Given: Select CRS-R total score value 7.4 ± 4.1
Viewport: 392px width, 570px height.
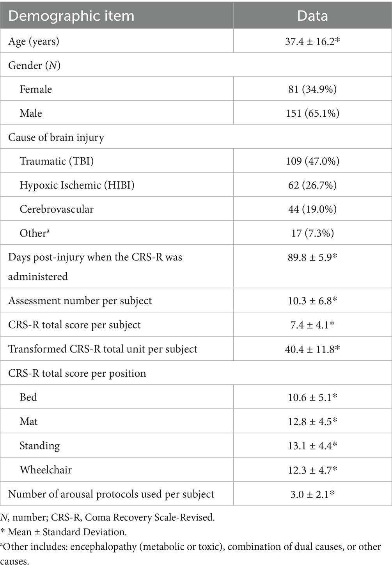Looking at the screenshot, I should (312, 325).
